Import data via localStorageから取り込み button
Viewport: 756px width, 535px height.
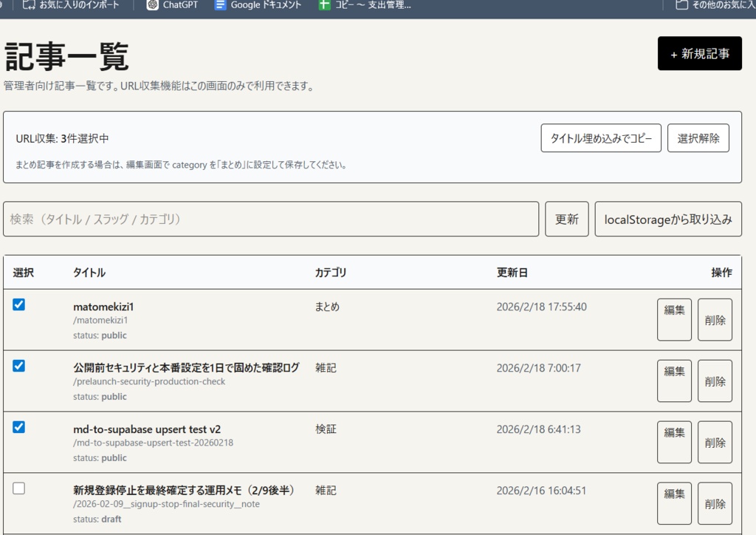(x=668, y=219)
